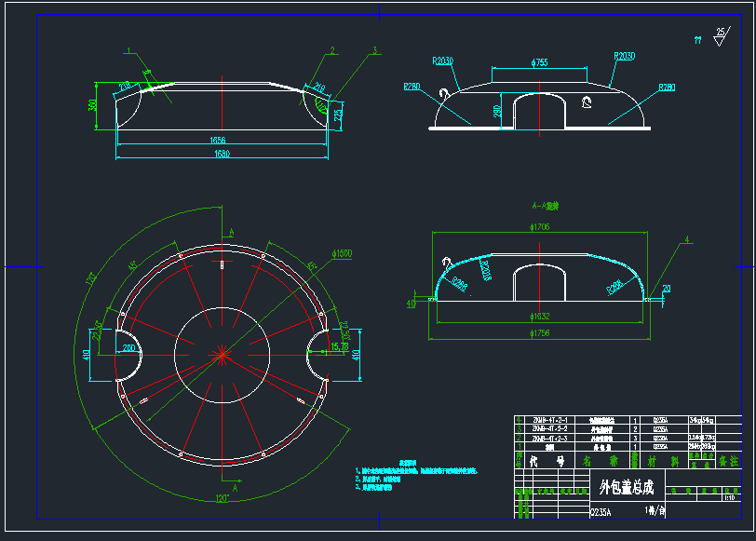Screen dimensions: 756x541
Task: Click the surface roughness symbol marked 25
Action: point(722,36)
